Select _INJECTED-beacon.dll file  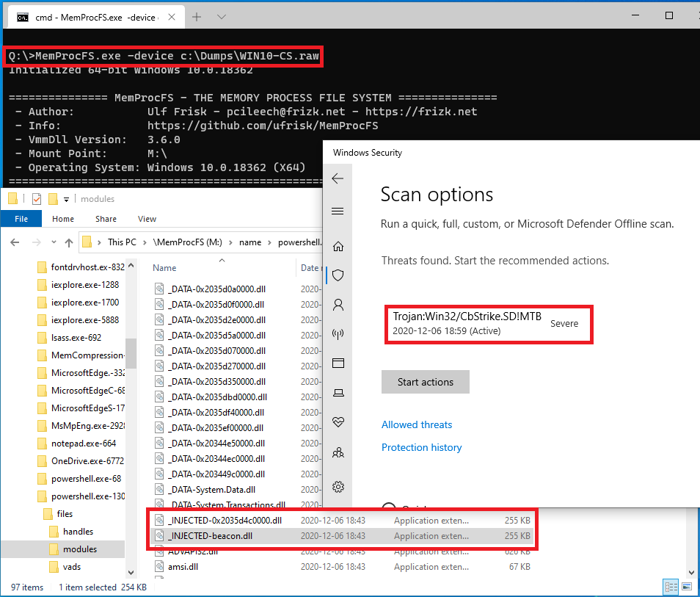(342, 536)
